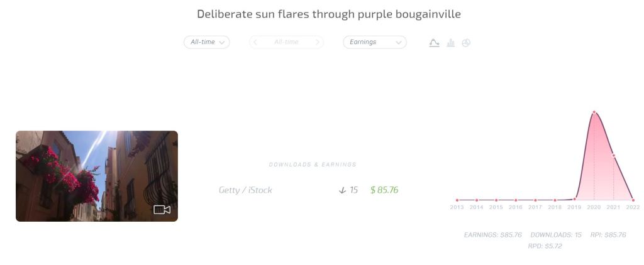Viewport: 644px width, 265px height.
Task: Click the 2016 axis label
Action: click(516, 207)
